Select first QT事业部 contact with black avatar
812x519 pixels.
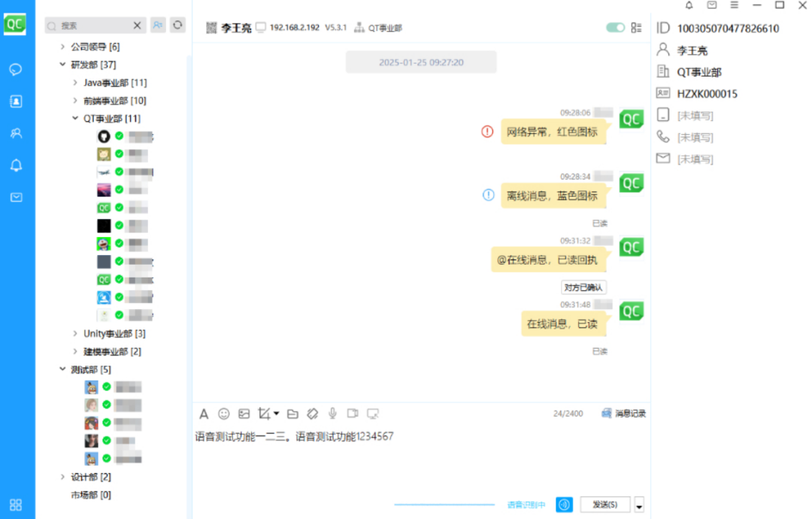(x=126, y=136)
